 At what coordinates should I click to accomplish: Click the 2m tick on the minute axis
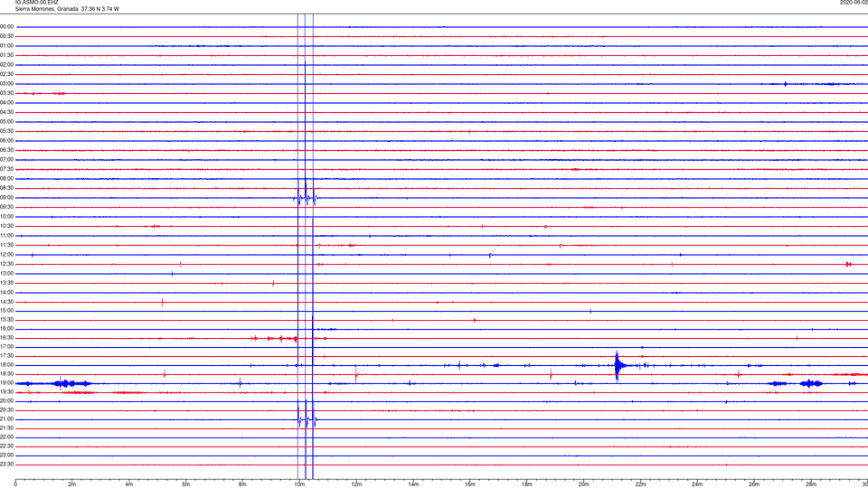(x=72, y=484)
